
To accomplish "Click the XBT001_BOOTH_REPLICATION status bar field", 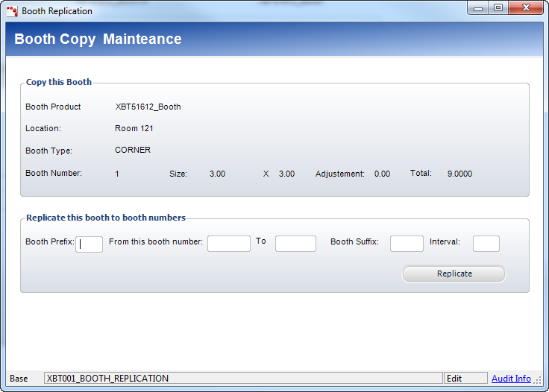I will (x=243, y=379).
